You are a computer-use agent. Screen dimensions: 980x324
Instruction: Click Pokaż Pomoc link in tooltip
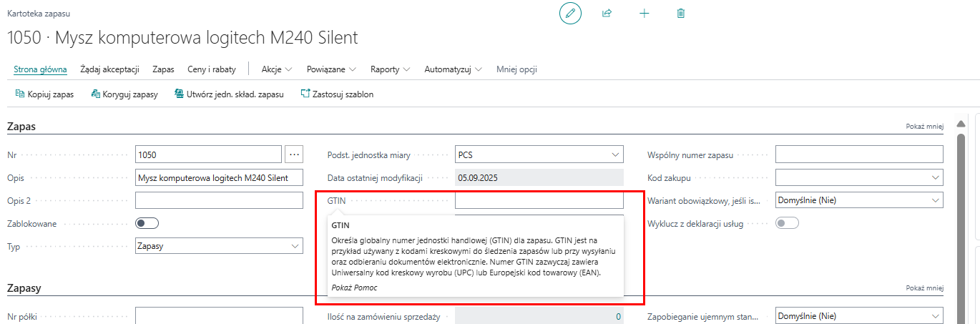[x=355, y=288]
